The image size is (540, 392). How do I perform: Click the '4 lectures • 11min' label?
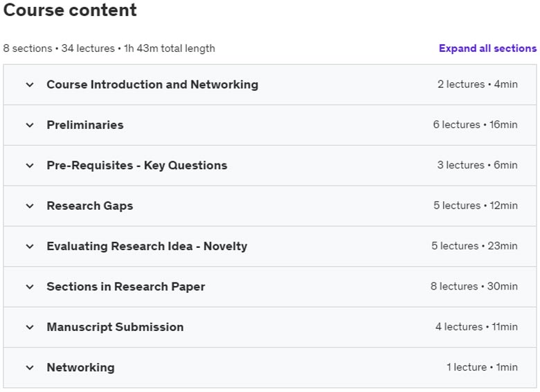tap(476, 327)
